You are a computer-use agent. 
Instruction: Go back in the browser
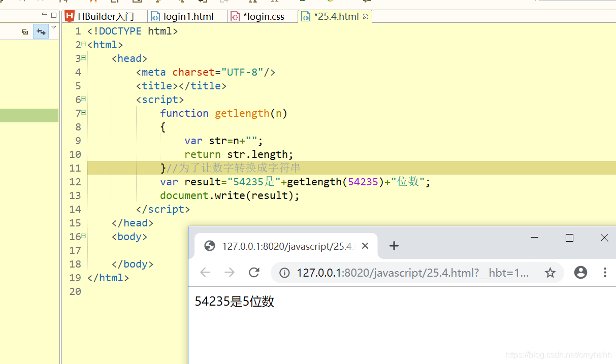(205, 273)
